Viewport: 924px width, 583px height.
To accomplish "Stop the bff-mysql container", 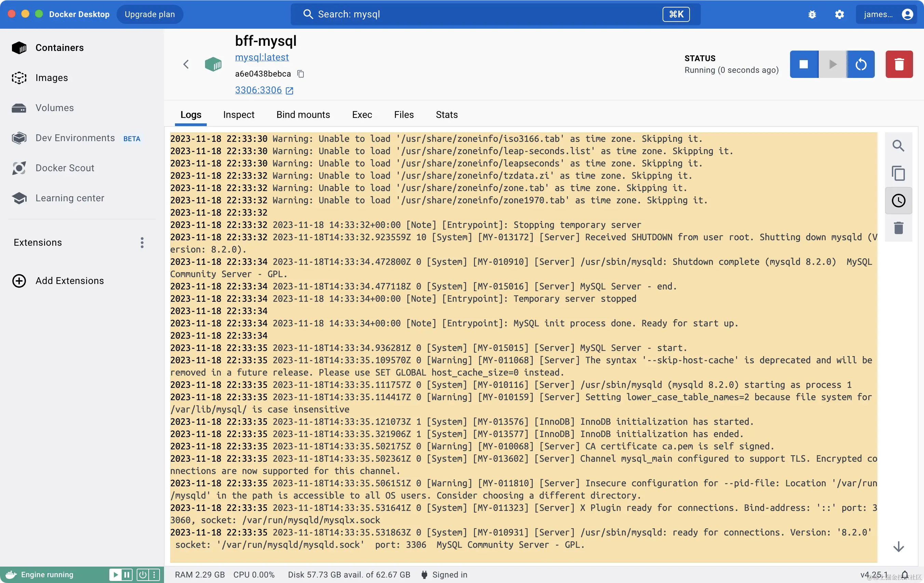I will tap(803, 64).
